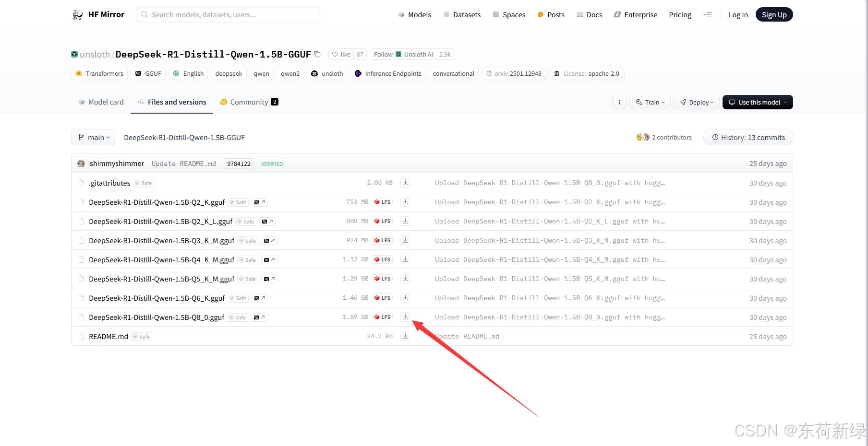Click the conversational tag
The height and width of the screenshot is (446, 868).
(x=453, y=73)
